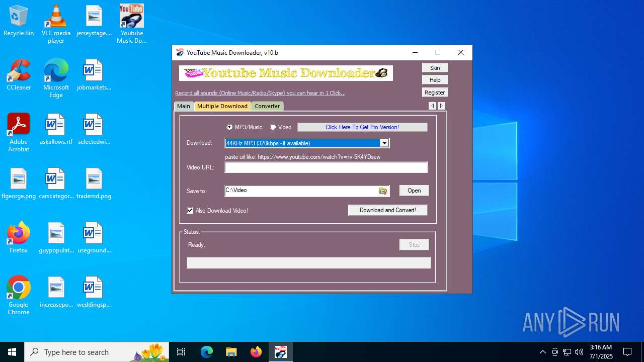The width and height of the screenshot is (644, 362).
Task: Switch to Multiple Download tab
Action: pos(222,106)
